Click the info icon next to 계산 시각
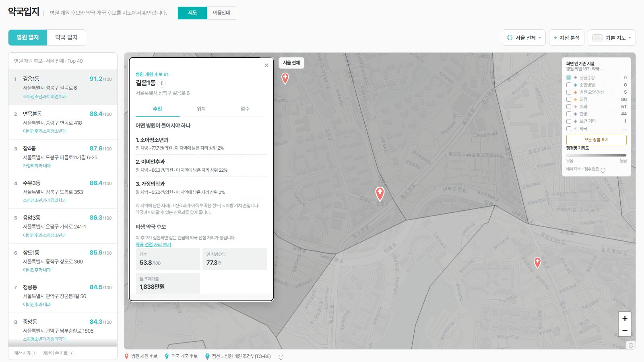Viewport: 644px width, 362px height. pyautogui.click(x=35, y=354)
